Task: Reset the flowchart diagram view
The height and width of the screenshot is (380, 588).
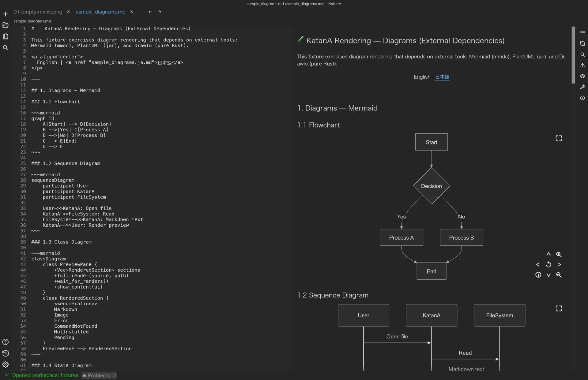Action: click(548, 264)
